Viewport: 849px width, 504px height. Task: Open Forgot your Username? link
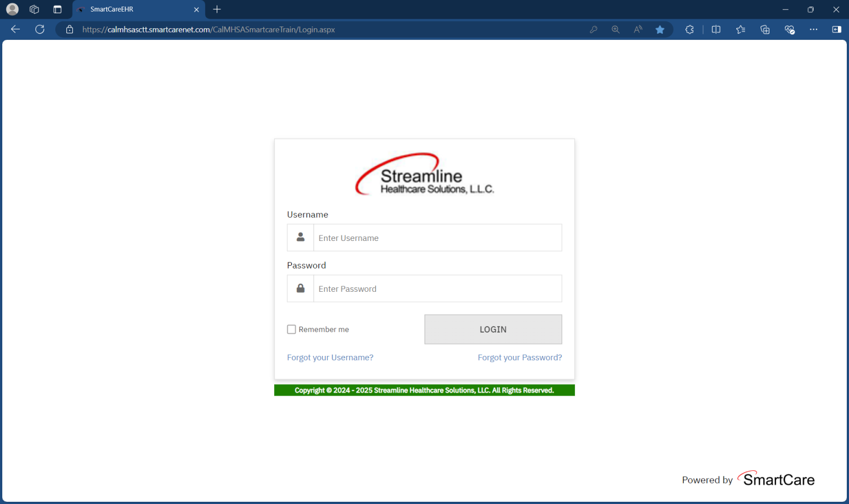[x=330, y=357]
